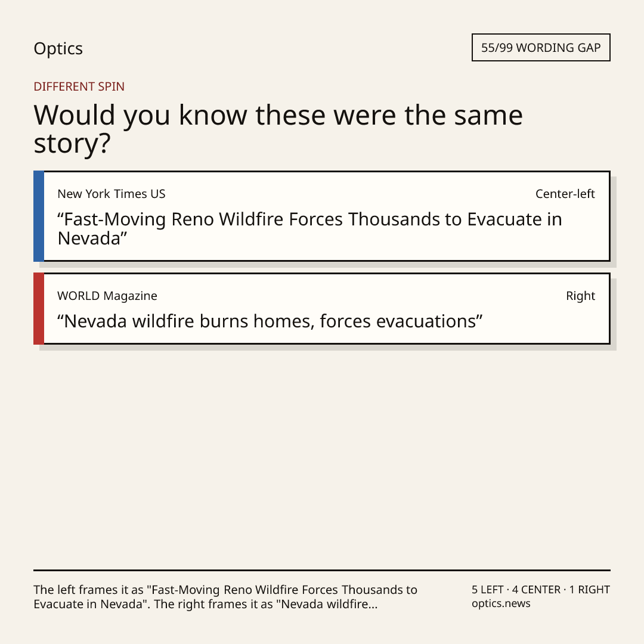
Task: Click the 4 CENTER count in footer
Action: (536, 590)
